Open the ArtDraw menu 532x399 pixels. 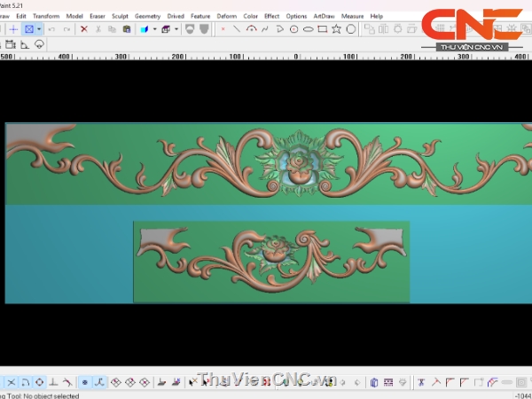click(x=325, y=16)
